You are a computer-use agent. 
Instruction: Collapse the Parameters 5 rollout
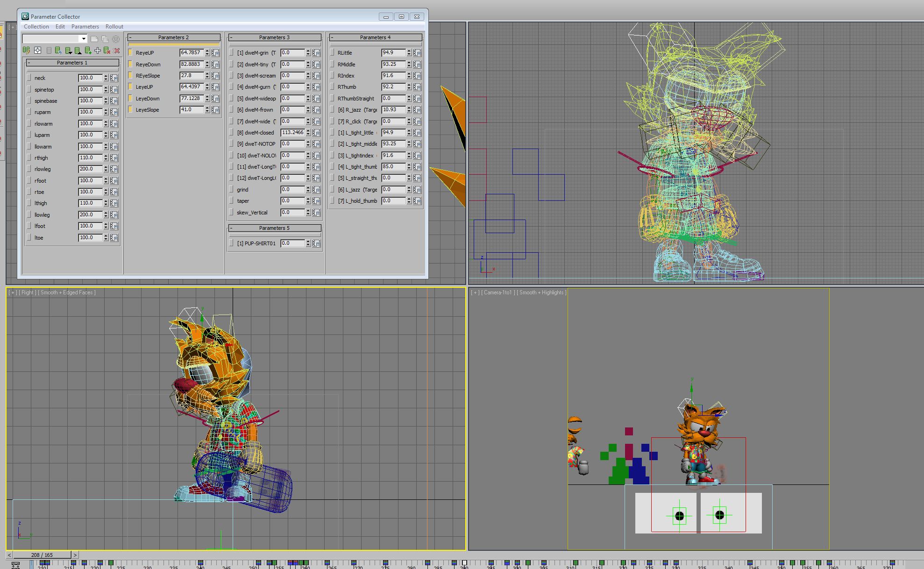coord(274,228)
